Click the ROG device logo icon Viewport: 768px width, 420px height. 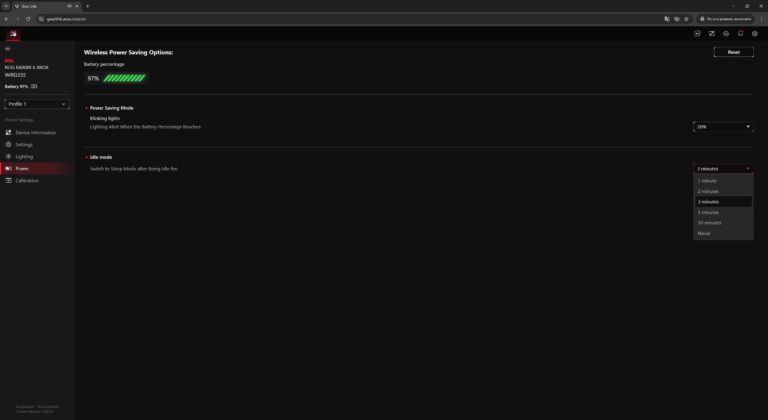13,34
